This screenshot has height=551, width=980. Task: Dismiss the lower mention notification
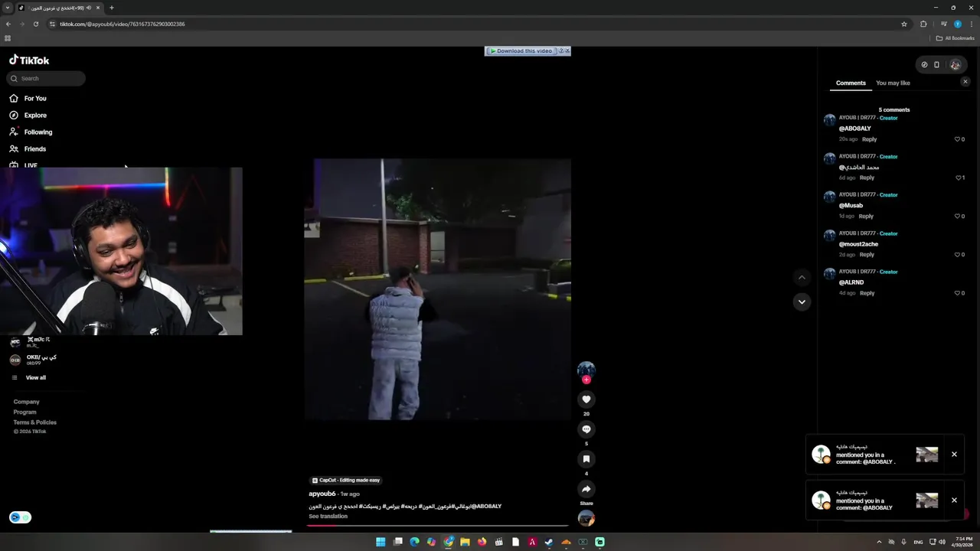(x=954, y=500)
